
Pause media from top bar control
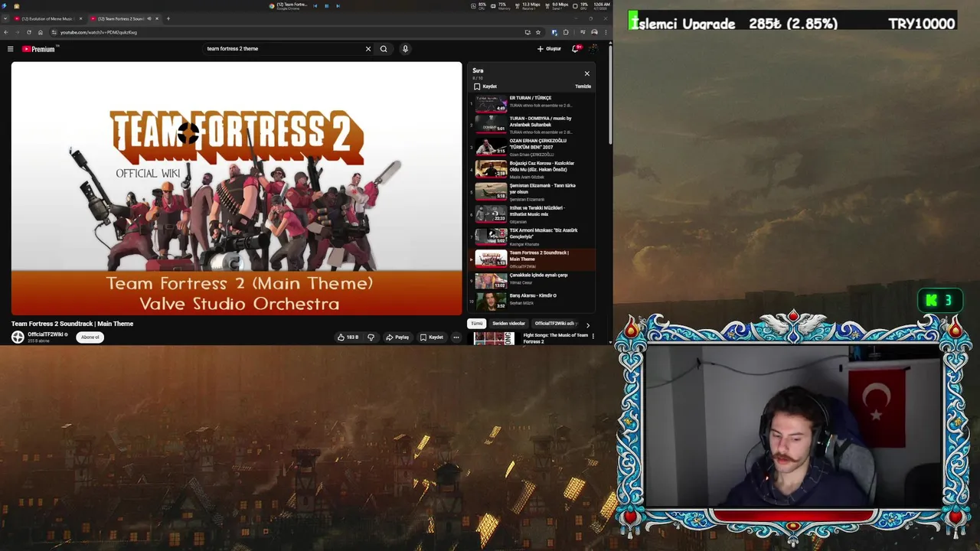click(x=327, y=5)
